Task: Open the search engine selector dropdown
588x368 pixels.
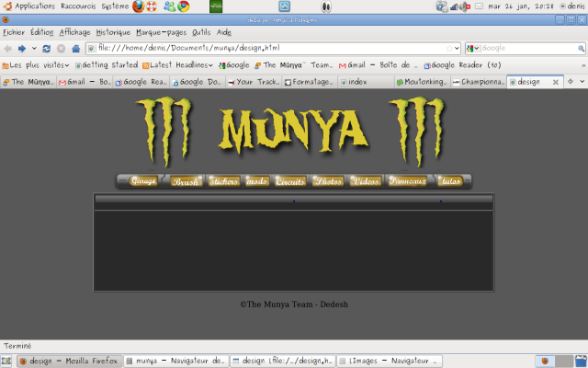Action: click(473, 49)
